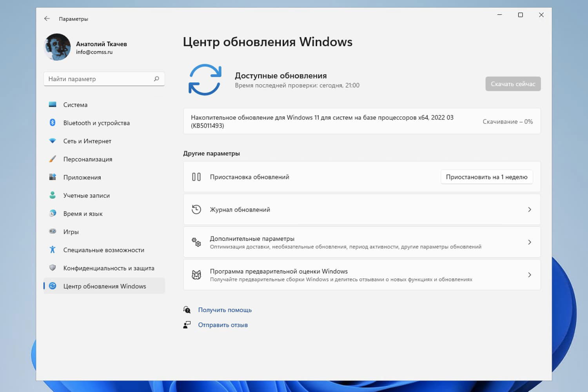Click the 'Параметры' window title text

pos(73,19)
